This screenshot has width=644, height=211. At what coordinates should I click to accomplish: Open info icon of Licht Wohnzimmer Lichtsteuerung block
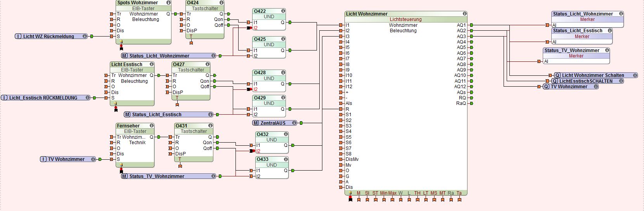(465, 14)
